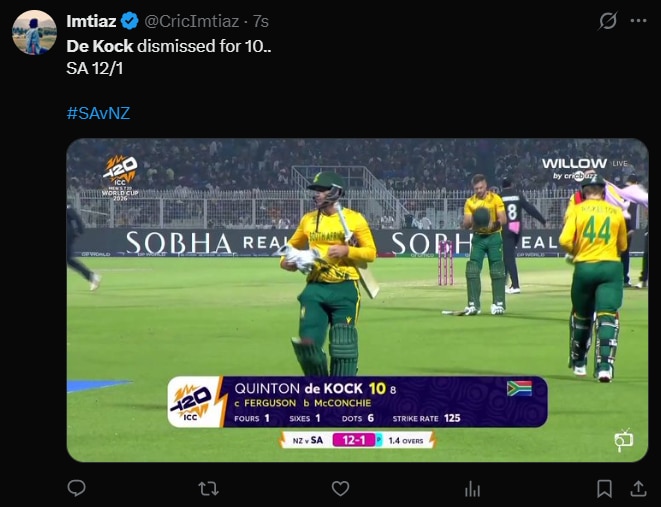Open the 7s timestamp link
The width and height of the screenshot is (661, 507).
pyautogui.click(x=261, y=21)
